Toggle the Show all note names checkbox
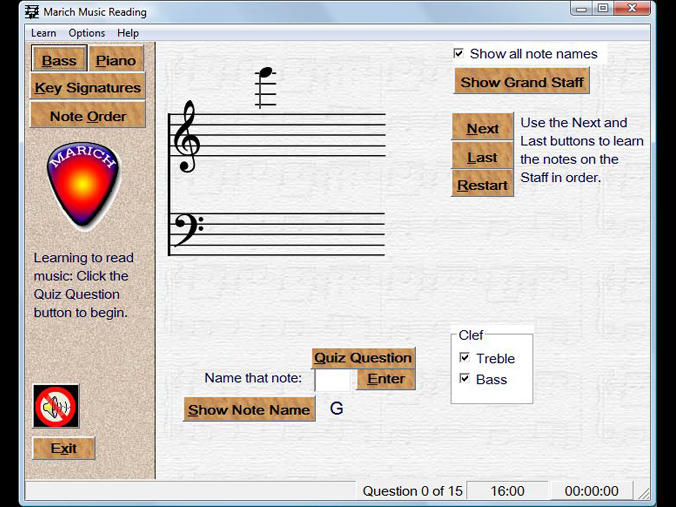This screenshot has height=507, width=676. tap(459, 53)
